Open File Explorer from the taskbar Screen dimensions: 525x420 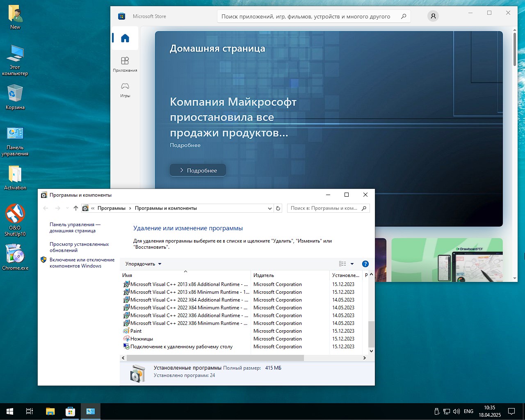[x=50, y=411]
